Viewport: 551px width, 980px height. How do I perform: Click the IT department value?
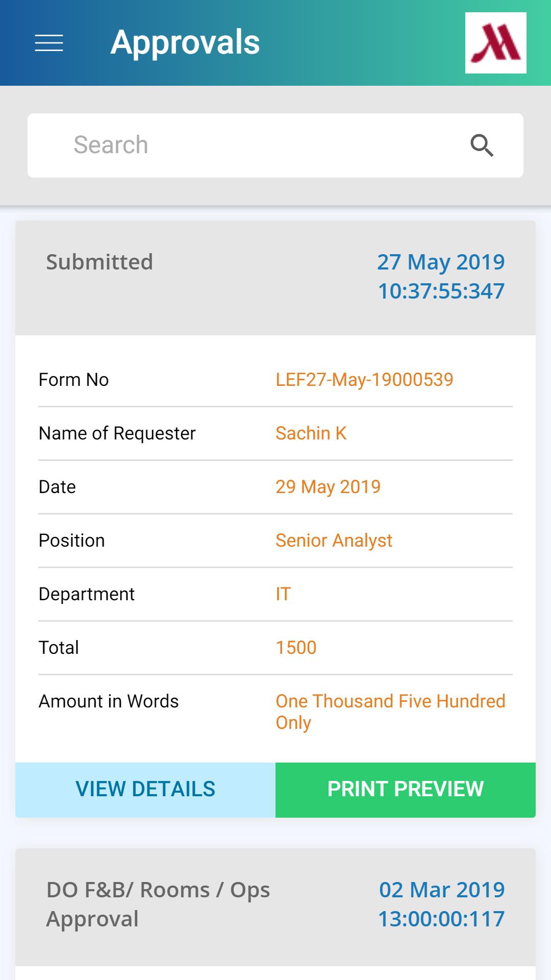tap(283, 594)
